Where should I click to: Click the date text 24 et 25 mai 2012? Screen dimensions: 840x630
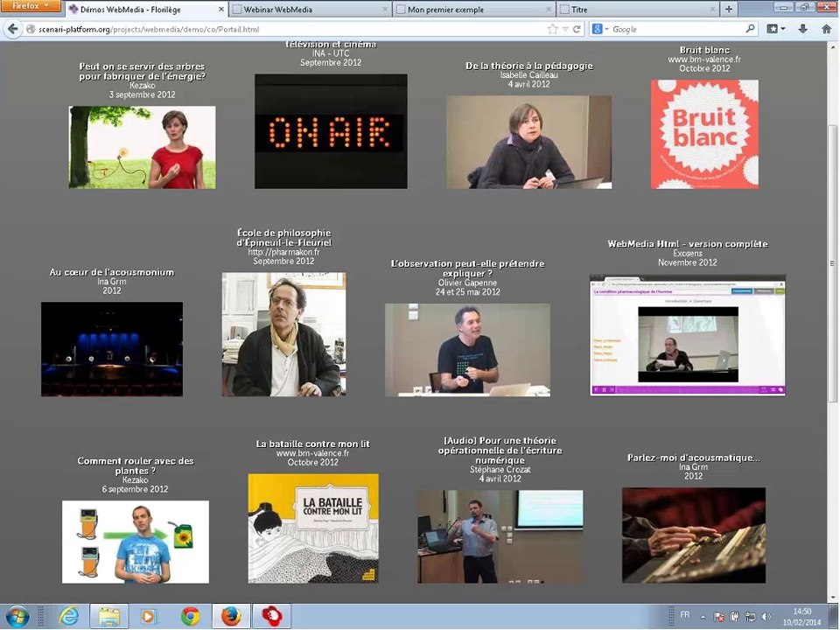coord(467,292)
